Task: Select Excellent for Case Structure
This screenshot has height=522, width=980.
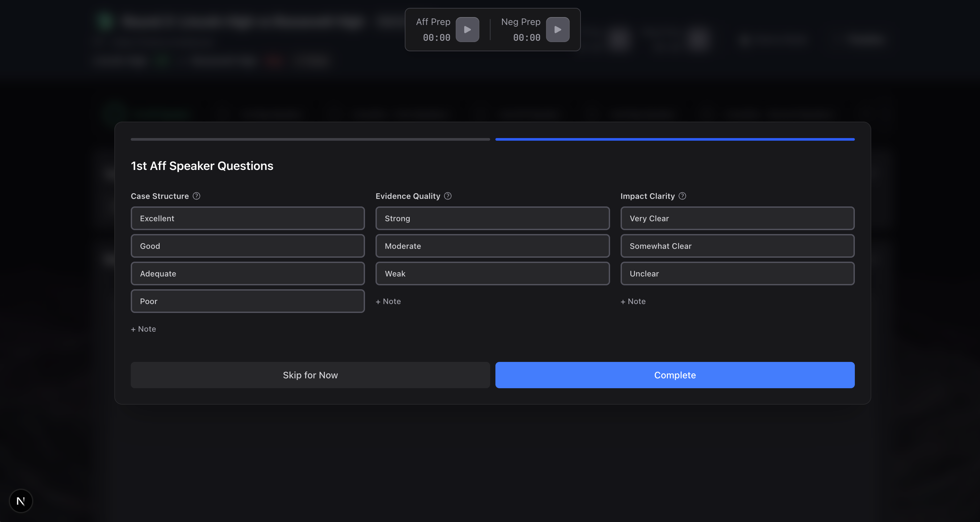Action: point(248,219)
